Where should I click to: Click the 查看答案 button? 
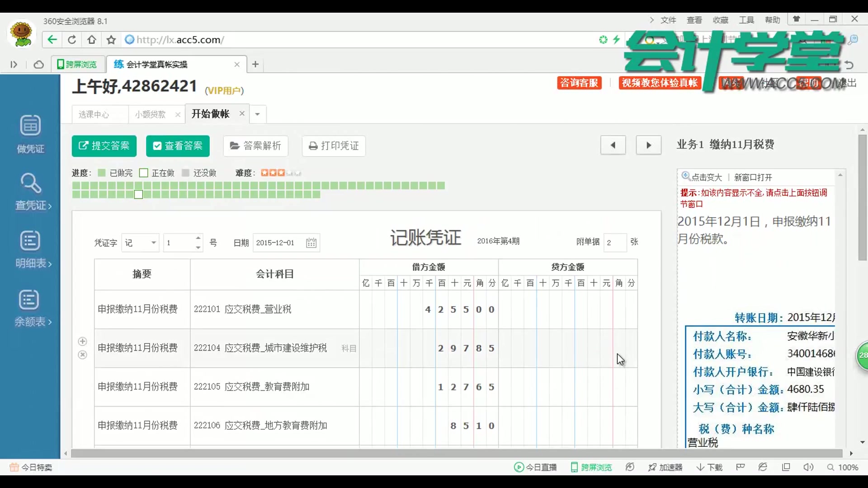(178, 145)
